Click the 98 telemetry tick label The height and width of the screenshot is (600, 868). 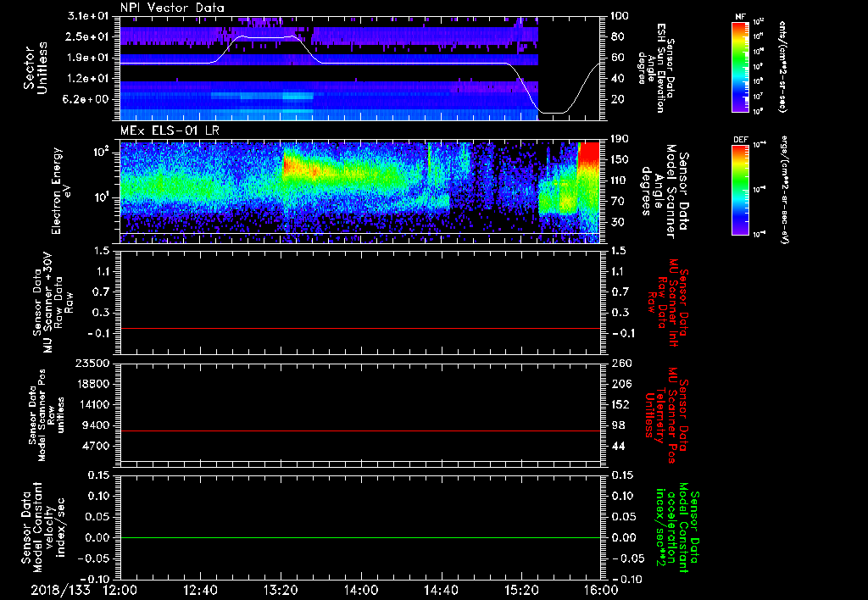(617, 425)
